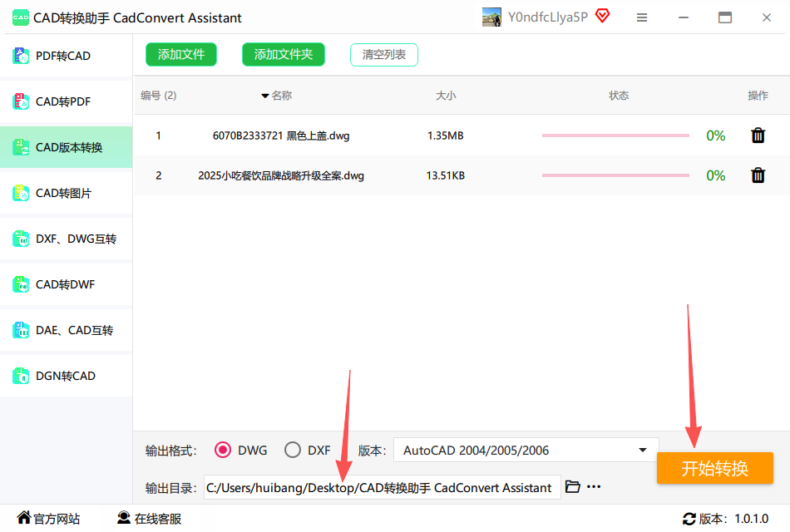The height and width of the screenshot is (532, 790).
Task: Open the three-dots output directory options
Action: pyautogui.click(x=594, y=486)
